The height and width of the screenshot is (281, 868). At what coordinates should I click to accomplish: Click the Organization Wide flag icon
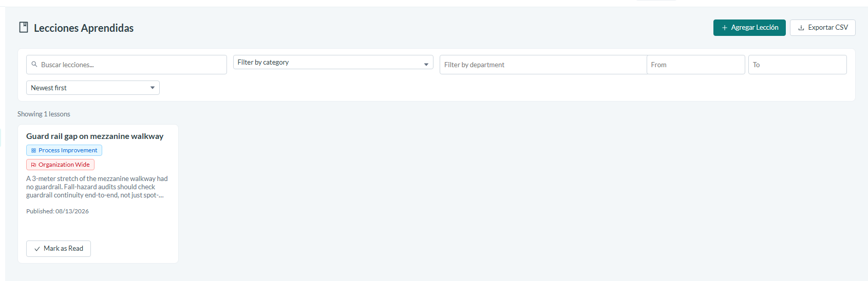33,165
